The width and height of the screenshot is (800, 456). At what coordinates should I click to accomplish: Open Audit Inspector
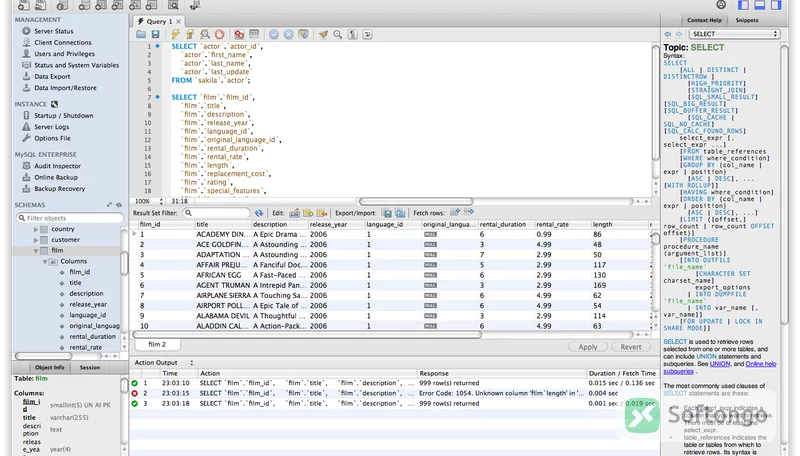click(x=57, y=166)
